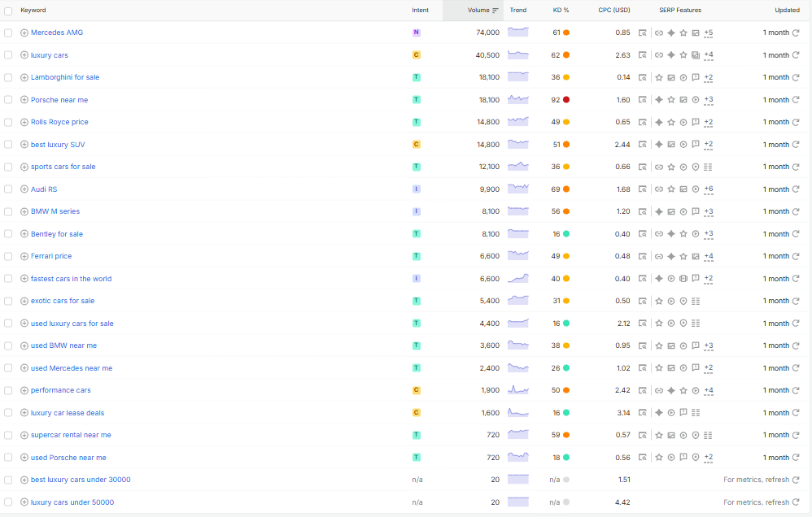812x517 pixels.
Task: Click the trend sparkline for performance cars
Action: click(x=517, y=390)
